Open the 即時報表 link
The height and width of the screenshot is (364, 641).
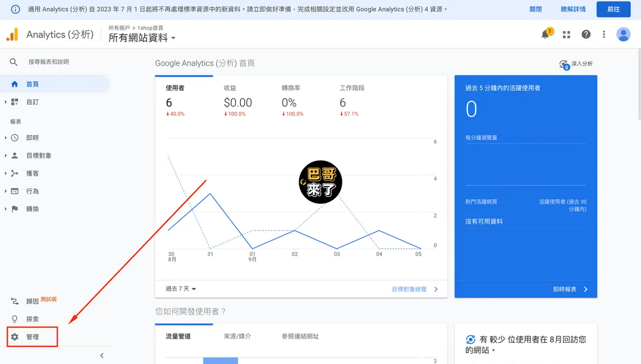point(570,289)
